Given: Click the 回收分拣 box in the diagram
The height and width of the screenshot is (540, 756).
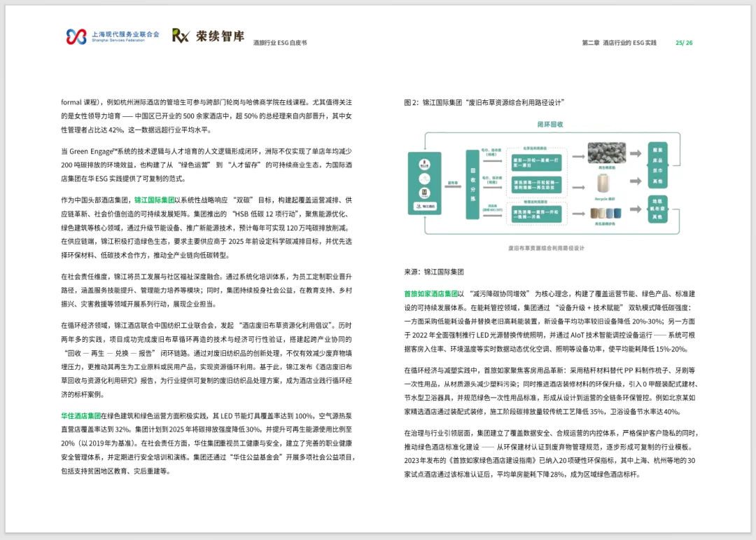Looking at the screenshot, I should coord(472,185).
